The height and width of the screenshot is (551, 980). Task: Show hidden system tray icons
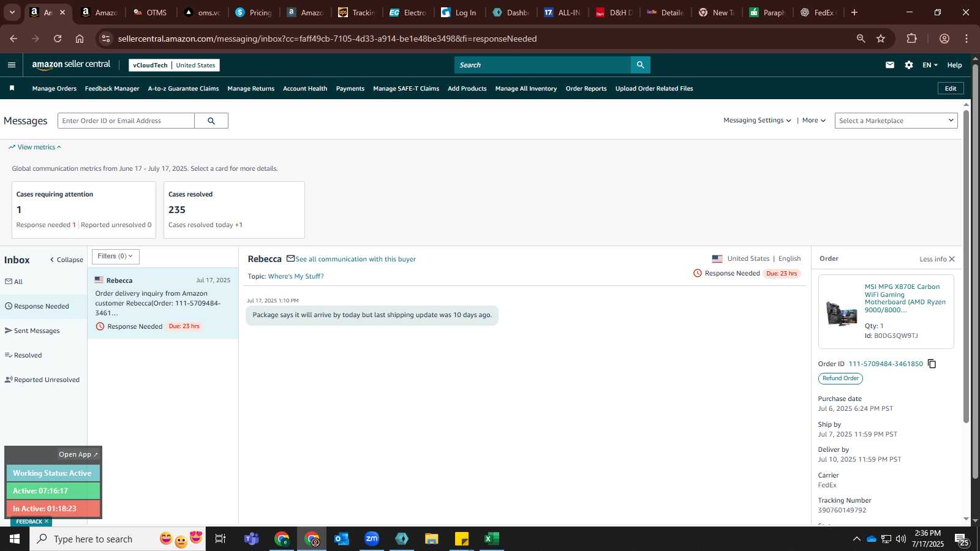tap(856, 539)
